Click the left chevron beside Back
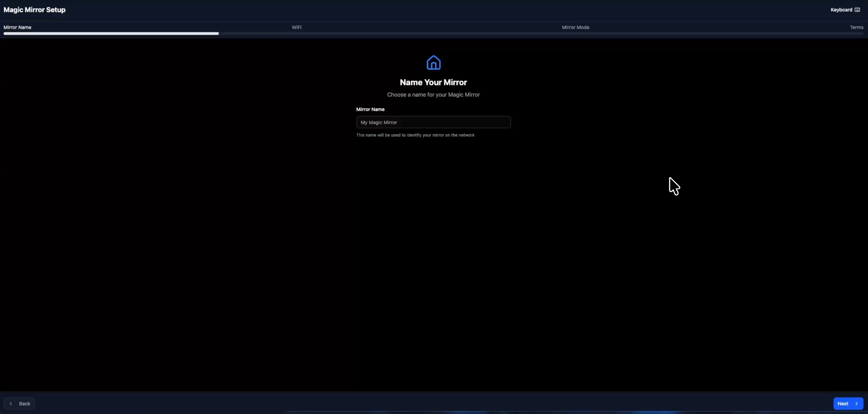Screen dimensions: 868x414 pos(11,404)
